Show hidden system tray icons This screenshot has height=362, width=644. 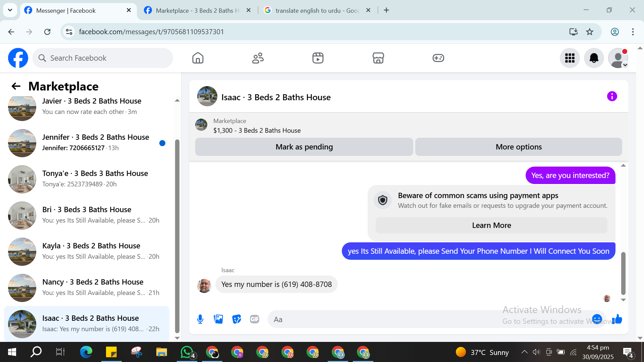pos(524,352)
